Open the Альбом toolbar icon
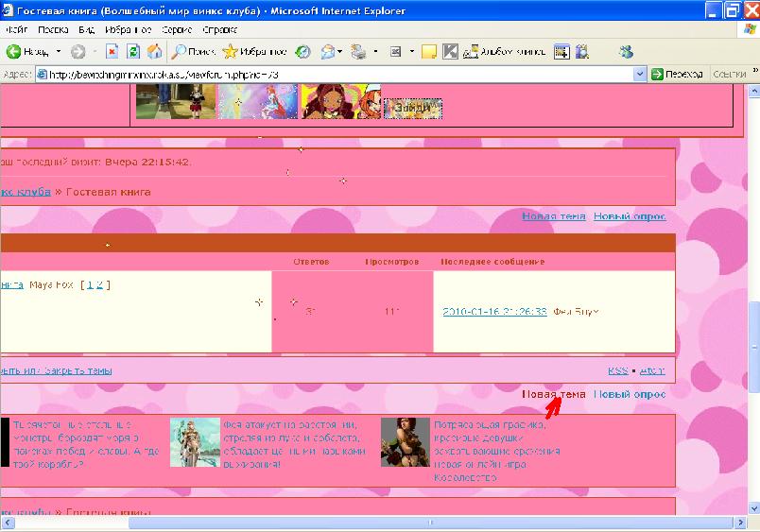The image size is (760, 532). 471,51
